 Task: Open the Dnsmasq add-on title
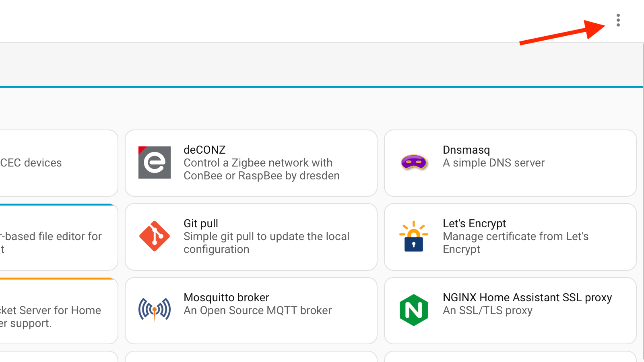point(466,150)
